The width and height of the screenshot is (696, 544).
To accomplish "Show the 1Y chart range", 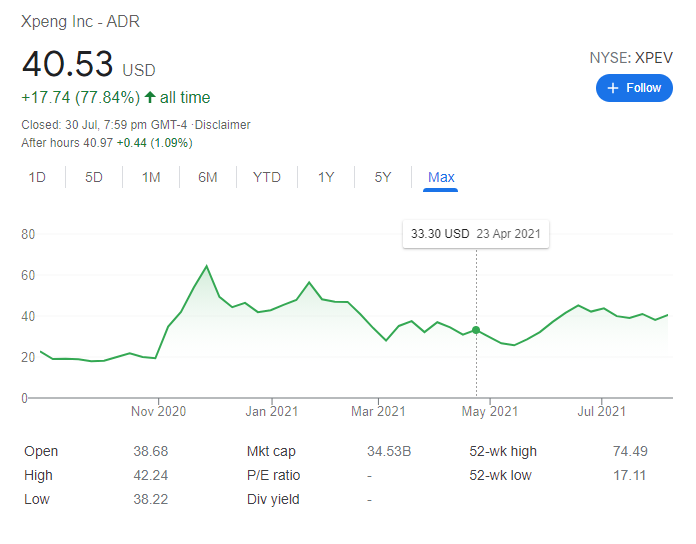I will [x=326, y=177].
